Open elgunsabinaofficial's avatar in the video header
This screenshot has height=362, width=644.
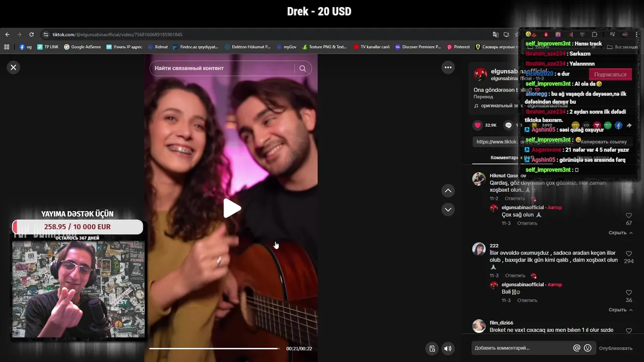pos(480,74)
